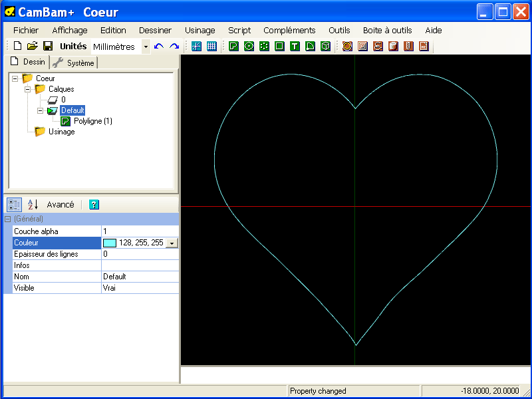The width and height of the screenshot is (532, 399).
Task: Click the Avancé button in property panel
Action: coord(61,204)
